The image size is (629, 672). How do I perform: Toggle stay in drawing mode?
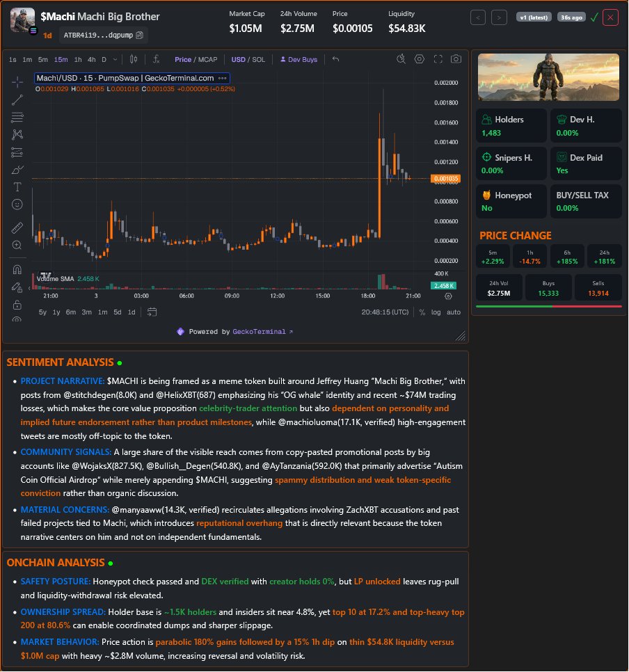pyautogui.click(x=17, y=287)
